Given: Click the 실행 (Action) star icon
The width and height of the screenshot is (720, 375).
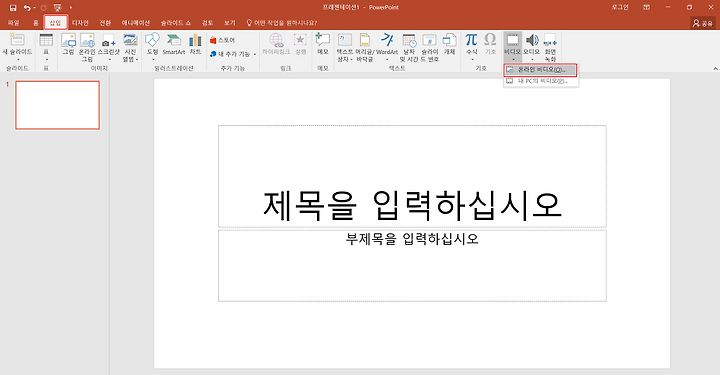Looking at the screenshot, I should tap(300, 44).
